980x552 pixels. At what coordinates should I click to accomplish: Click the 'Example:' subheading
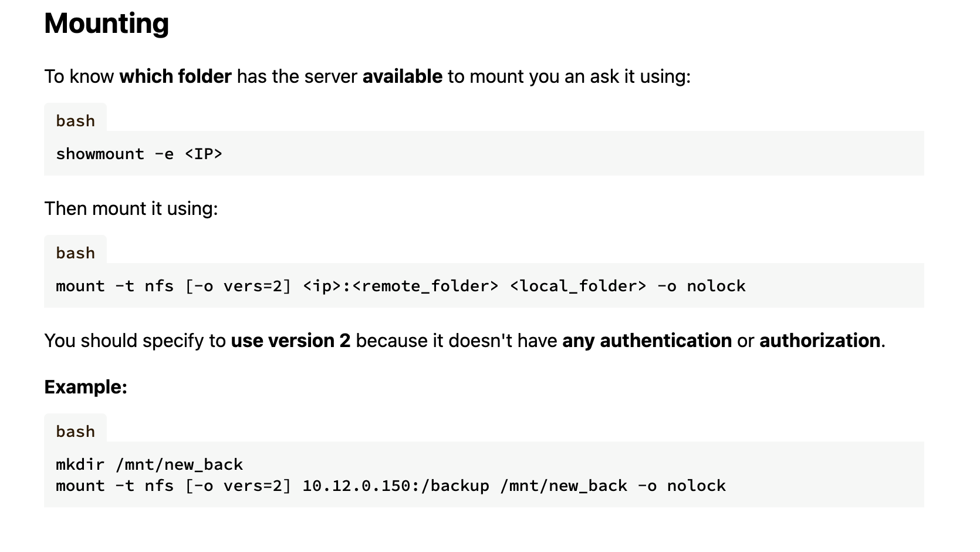coord(86,387)
